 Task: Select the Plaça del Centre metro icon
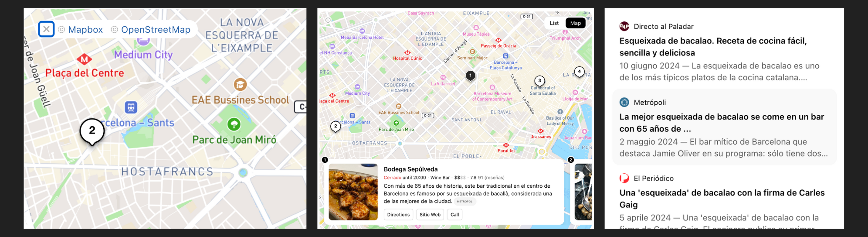[x=84, y=59]
